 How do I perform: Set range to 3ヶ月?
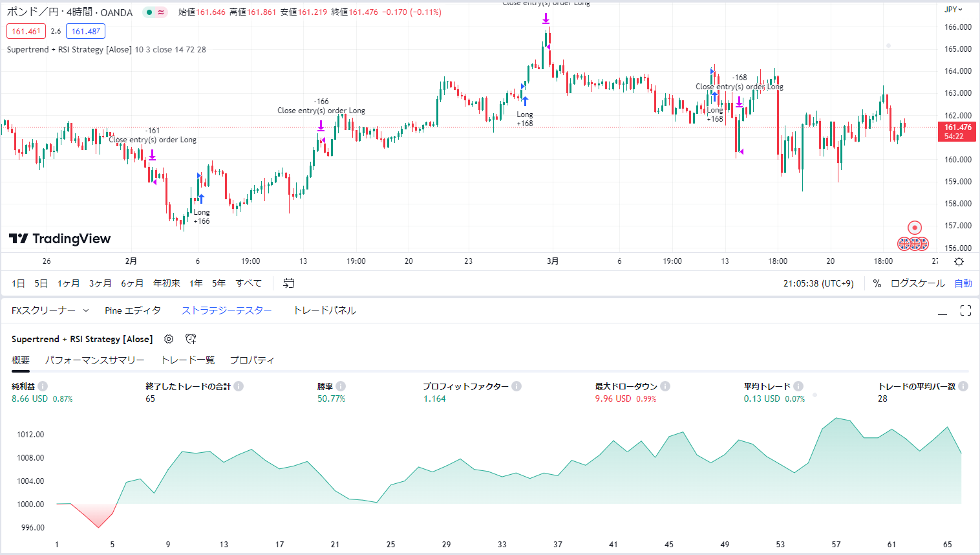(x=100, y=283)
